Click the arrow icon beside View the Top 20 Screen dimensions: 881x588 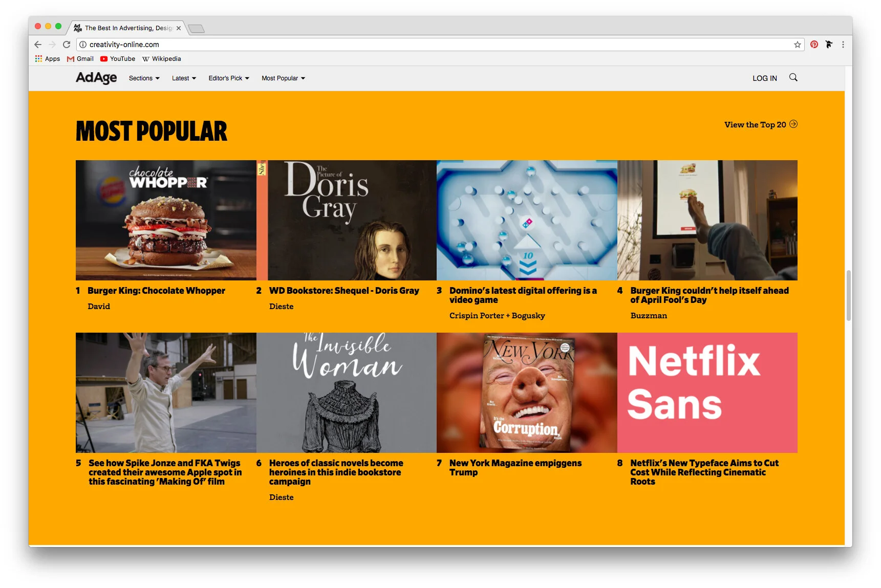coord(793,124)
